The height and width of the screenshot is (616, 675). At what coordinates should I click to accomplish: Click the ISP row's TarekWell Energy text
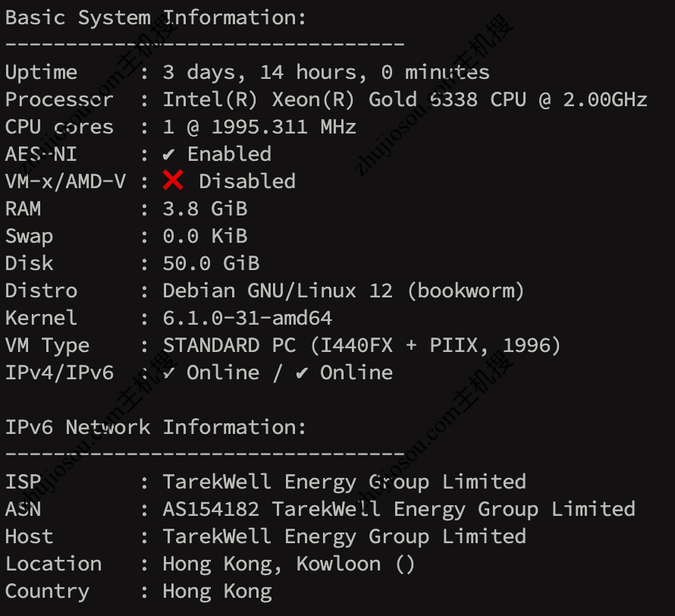(344, 482)
